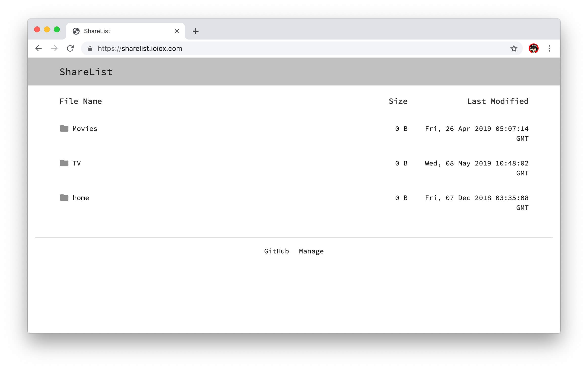Open the Manage footer link
The image size is (588, 370).
click(x=311, y=251)
